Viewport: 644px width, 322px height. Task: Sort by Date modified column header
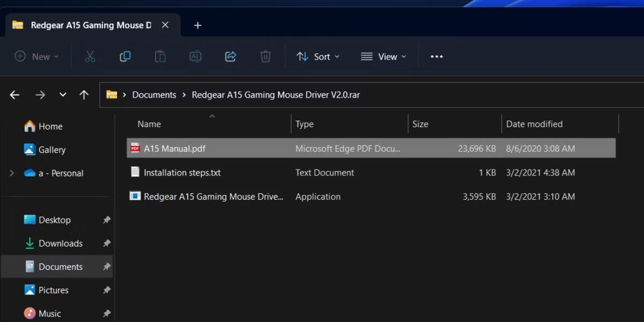[x=535, y=124]
